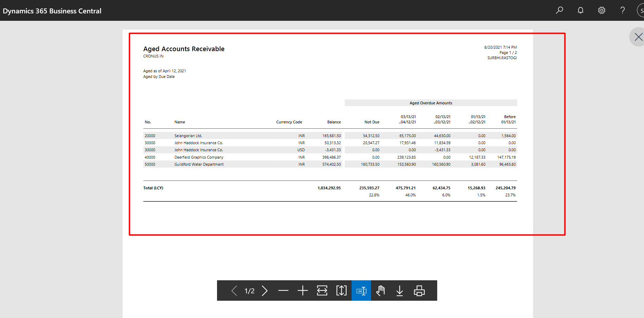This screenshot has width=644, height=318.
Task: Zoom in on the report preview
Action: coord(302,291)
